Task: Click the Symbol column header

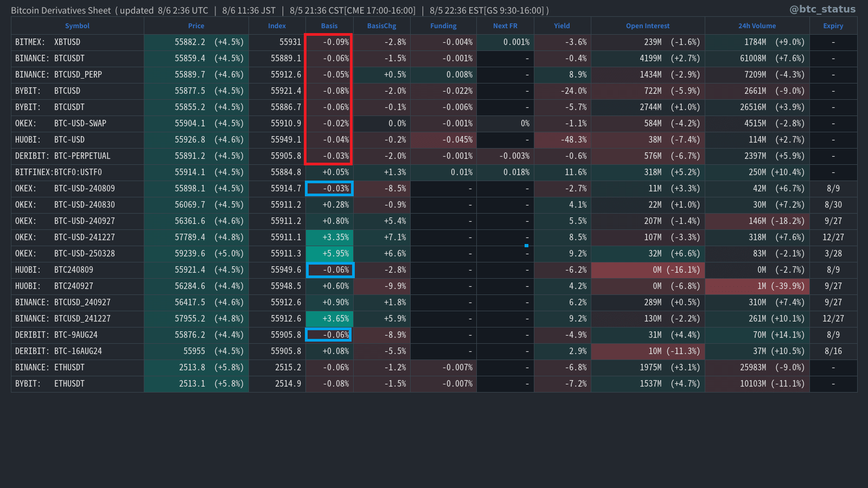Action: [77, 26]
